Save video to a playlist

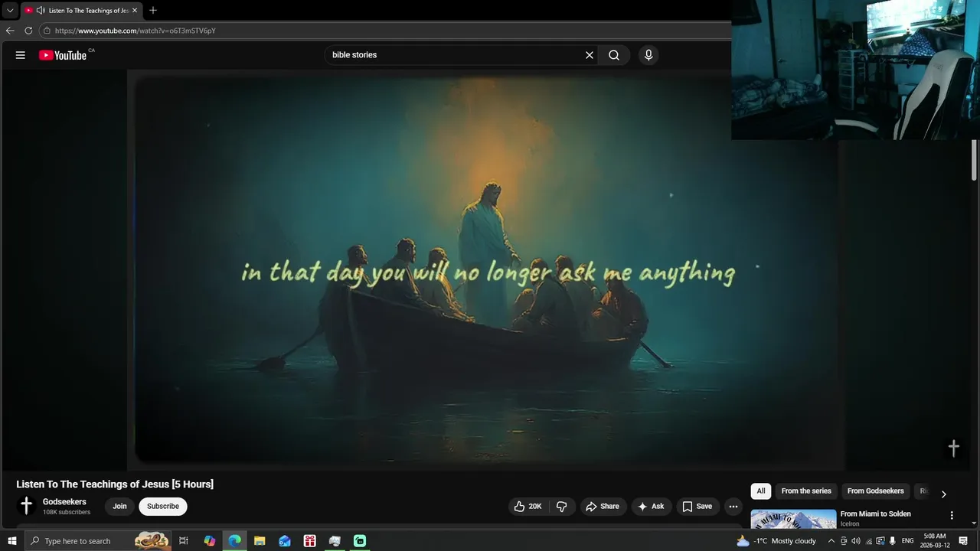point(697,507)
